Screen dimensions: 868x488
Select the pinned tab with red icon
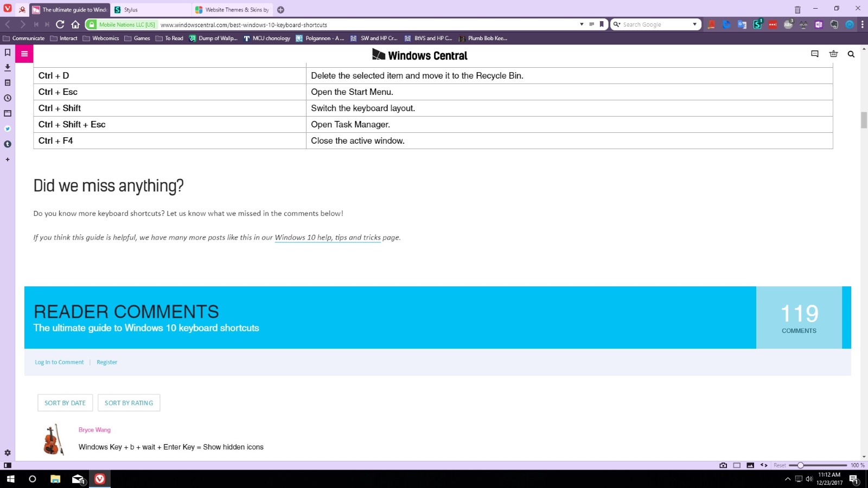click(22, 10)
